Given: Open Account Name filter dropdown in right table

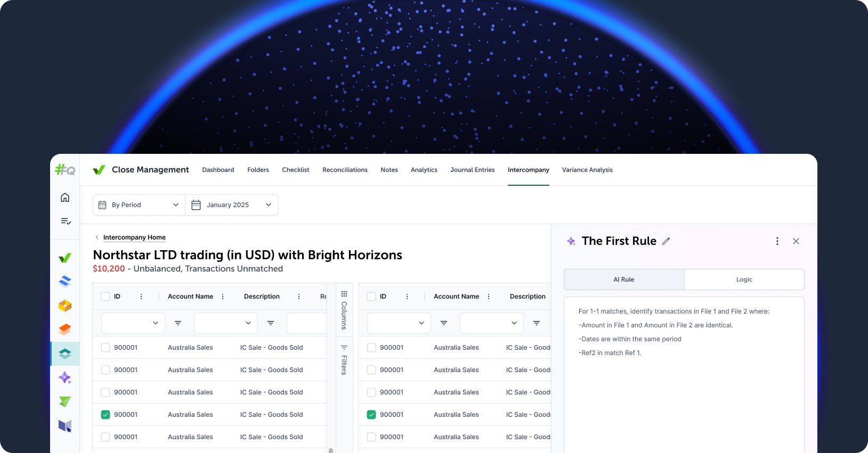Looking at the screenshot, I should pyautogui.click(x=492, y=323).
